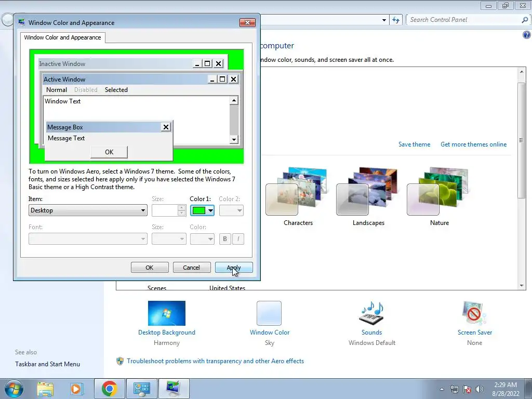532x399 pixels.
Task: Click the Cancel button
Action: point(192,268)
